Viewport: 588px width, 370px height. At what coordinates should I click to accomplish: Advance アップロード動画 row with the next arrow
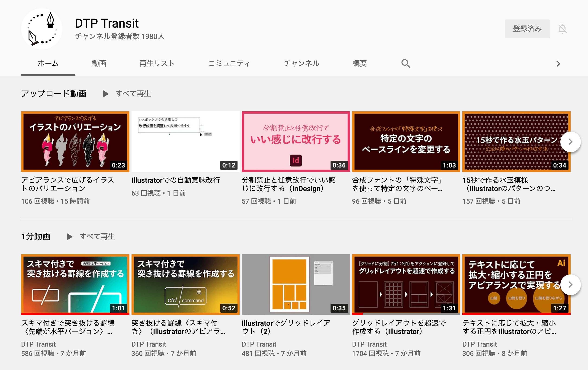click(x=570, y=142)
